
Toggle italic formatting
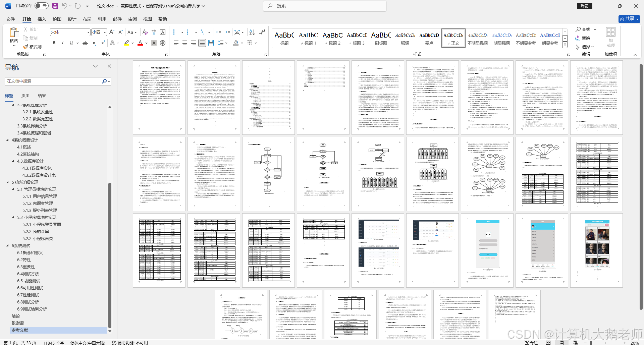pyautogui.click(x=62, y=43)
